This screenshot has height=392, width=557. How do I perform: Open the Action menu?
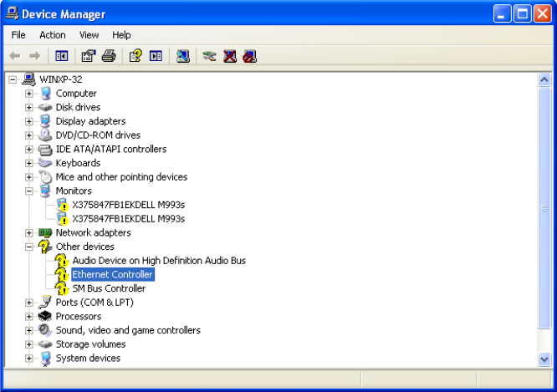52,35
